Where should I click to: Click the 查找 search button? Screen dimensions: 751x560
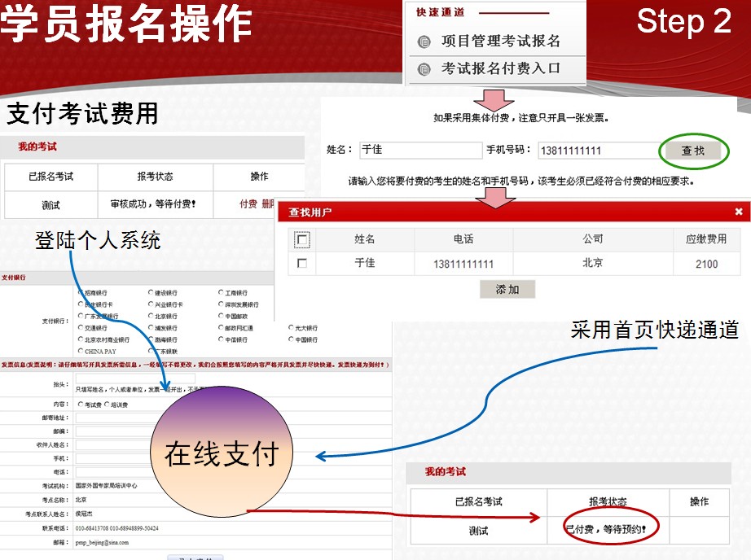pyautogui.click(x=692, y=150)
